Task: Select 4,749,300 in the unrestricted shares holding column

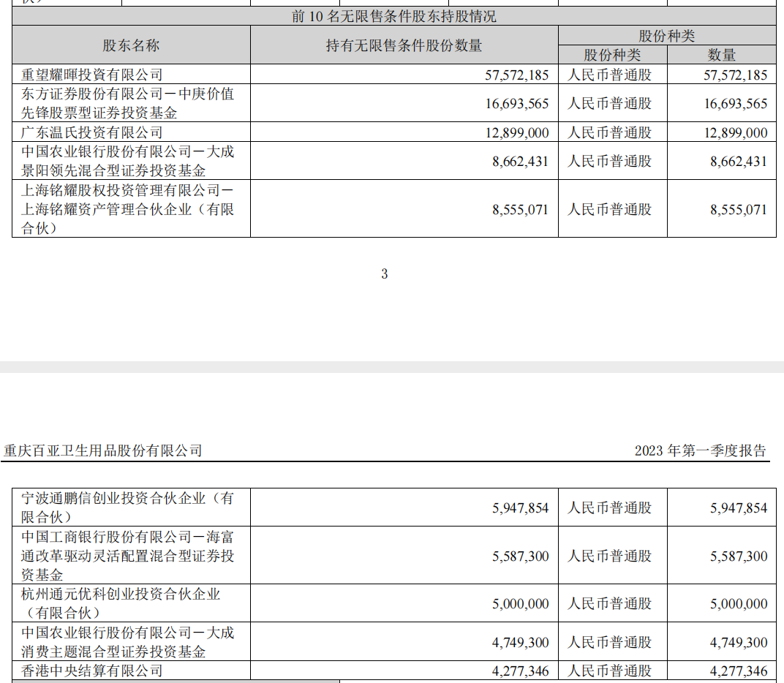Action: (x=520, y=643)
